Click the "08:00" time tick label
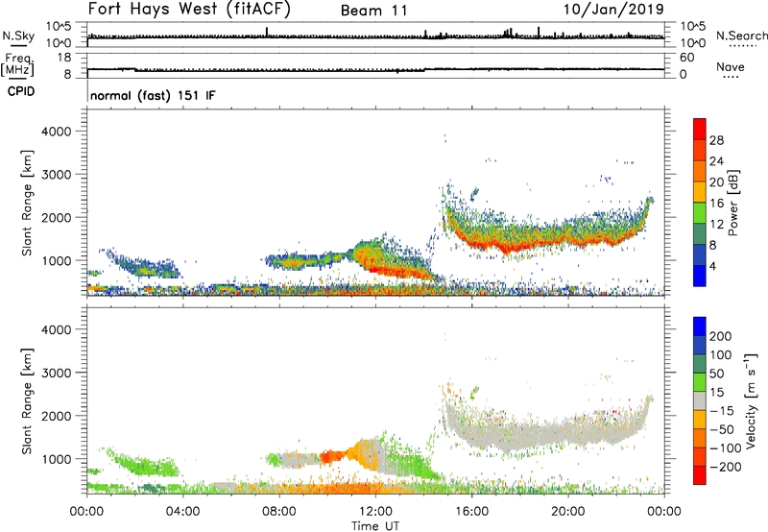768x532 pixels. click(x=279, y=512)
